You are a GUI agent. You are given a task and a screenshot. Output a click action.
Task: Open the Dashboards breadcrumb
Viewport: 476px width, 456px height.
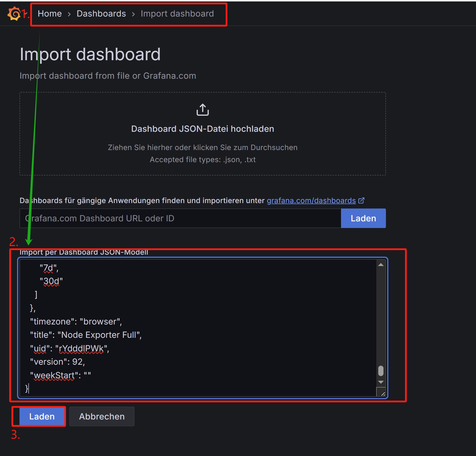pyautogui.click(x=101, y=14)
